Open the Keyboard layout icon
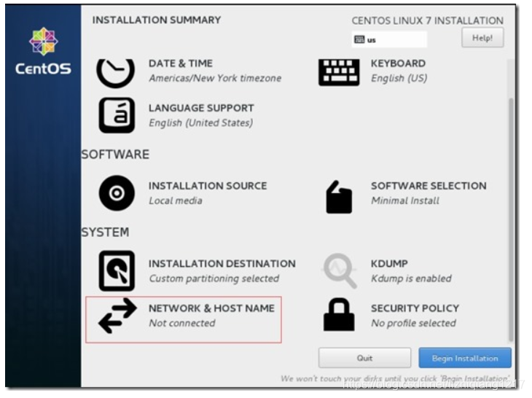 [x=339, y=72]
